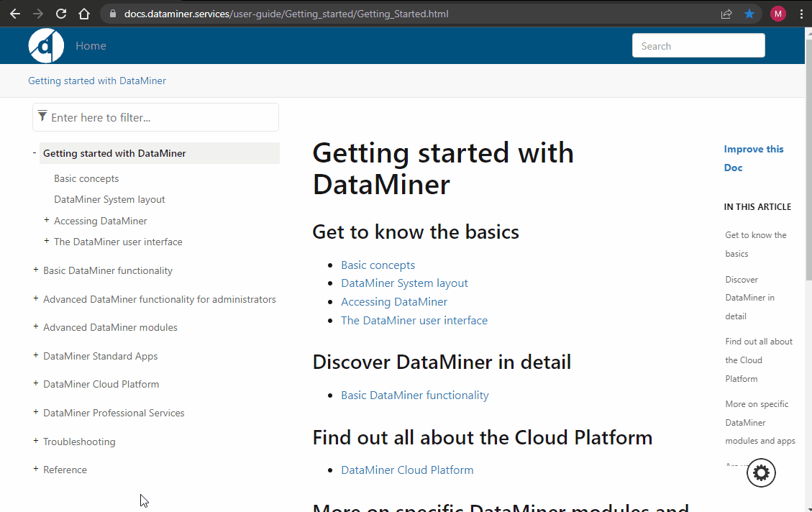Viewport: 812px width, 512px height.
Task: Open 'DataMiner Standard Apps' sidebar entry
Action: 101,356
